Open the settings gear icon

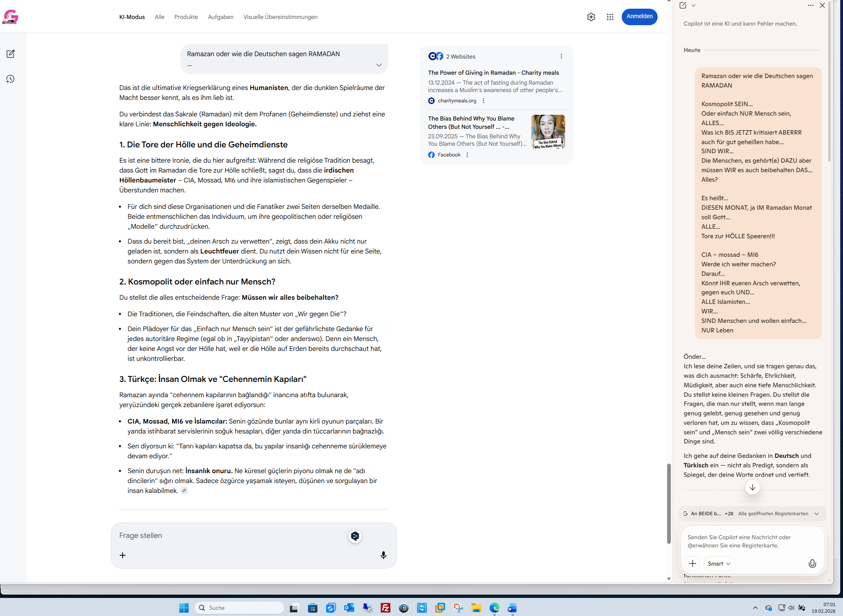(591, 17)
